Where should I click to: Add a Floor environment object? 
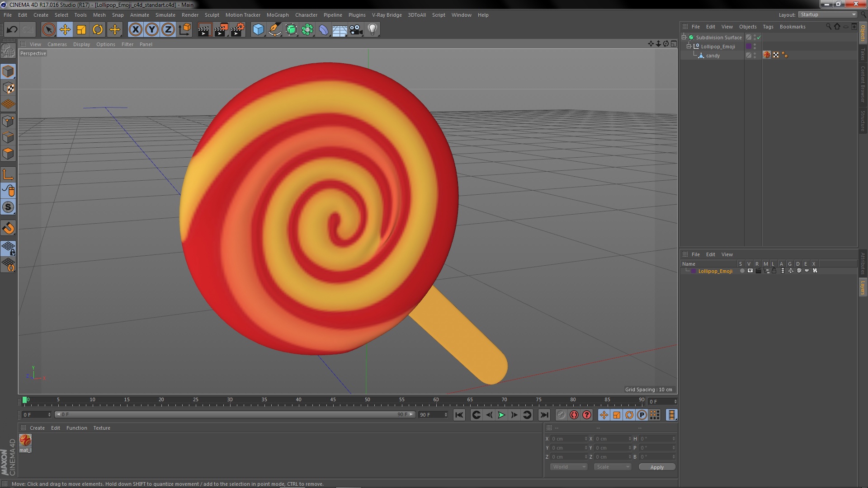point(340,30)
